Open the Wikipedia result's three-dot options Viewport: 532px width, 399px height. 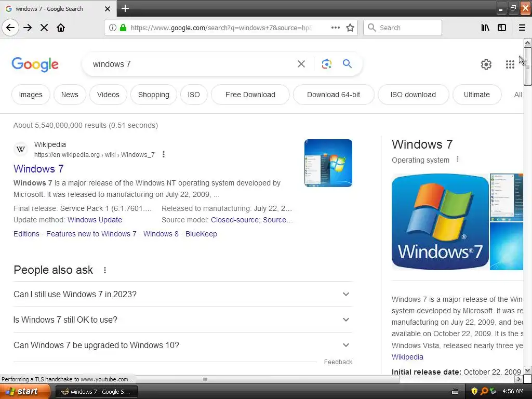[164, 154]
